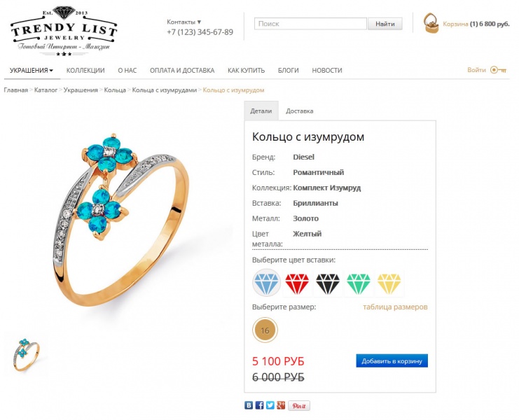Share on Twitter bird icon
This screenshot has width=519, height=420.
click(x=270, y=405)
